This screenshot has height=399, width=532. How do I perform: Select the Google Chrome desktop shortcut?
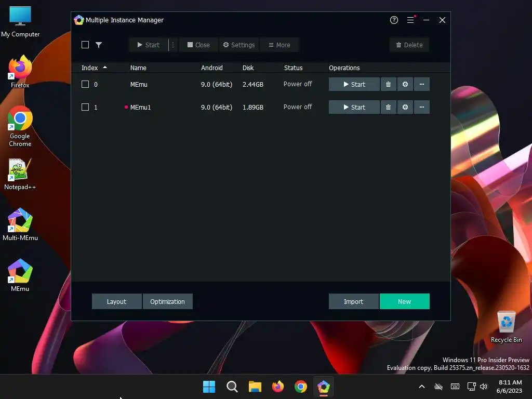coord(20,126)
